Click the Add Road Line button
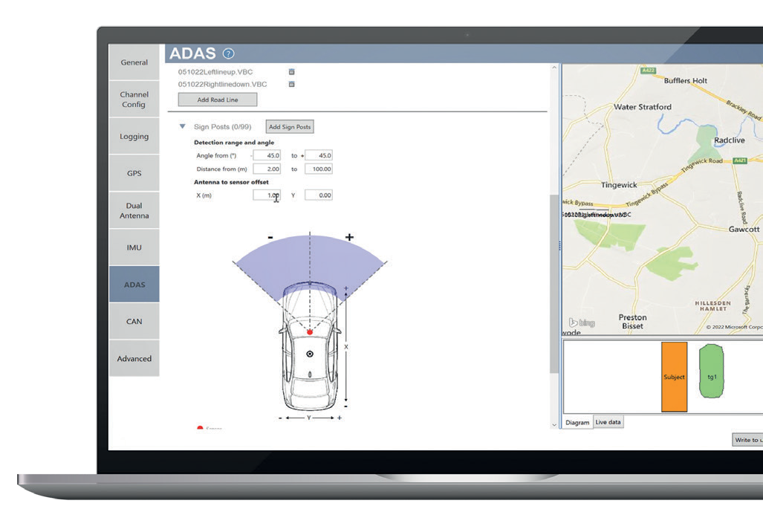Screen dimensions: 763x532 (x=218, y=100)
